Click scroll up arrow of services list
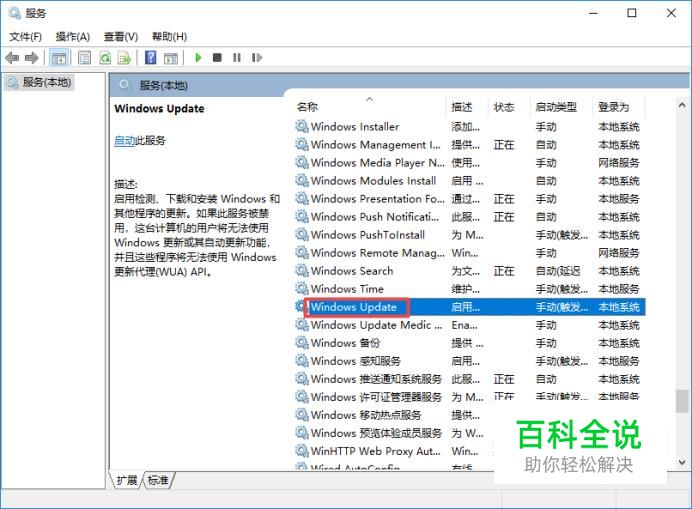The width and height of the screenshot is (692, 509). [x=682, y=105]
